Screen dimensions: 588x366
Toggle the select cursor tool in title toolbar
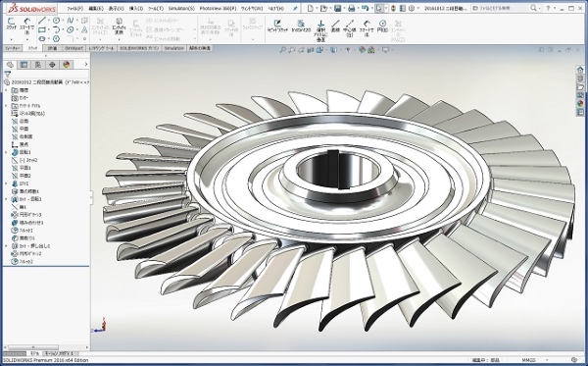[379, 8]
